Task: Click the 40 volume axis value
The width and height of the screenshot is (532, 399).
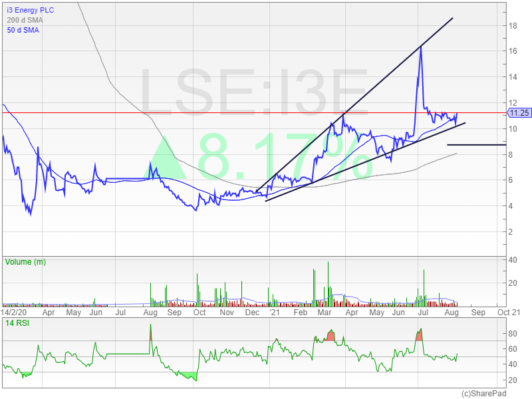Action: pos(512,260)
